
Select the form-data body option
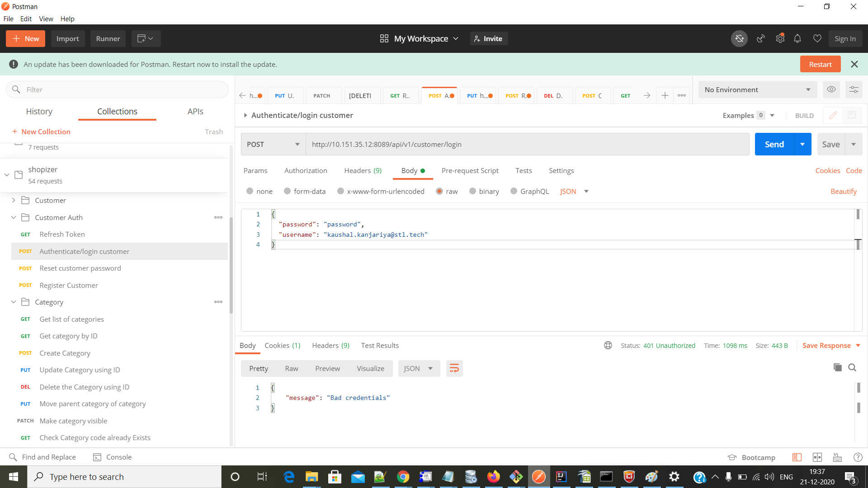pos(288,191)
